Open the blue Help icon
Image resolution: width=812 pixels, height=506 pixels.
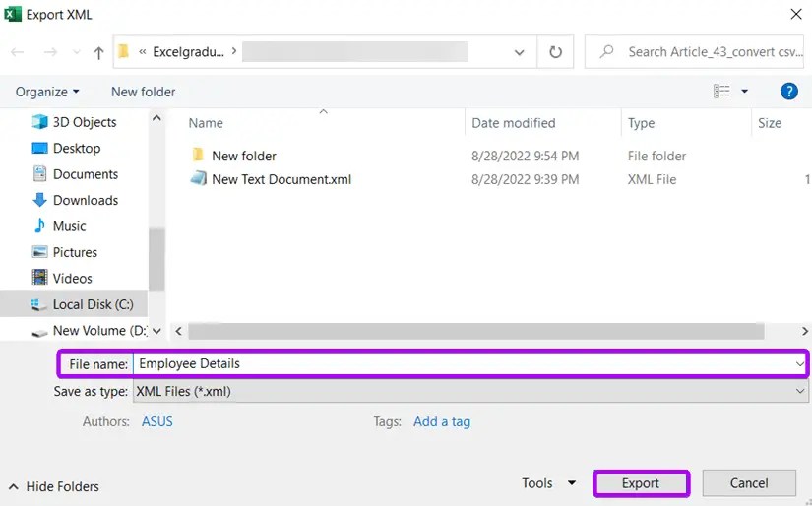788,92
